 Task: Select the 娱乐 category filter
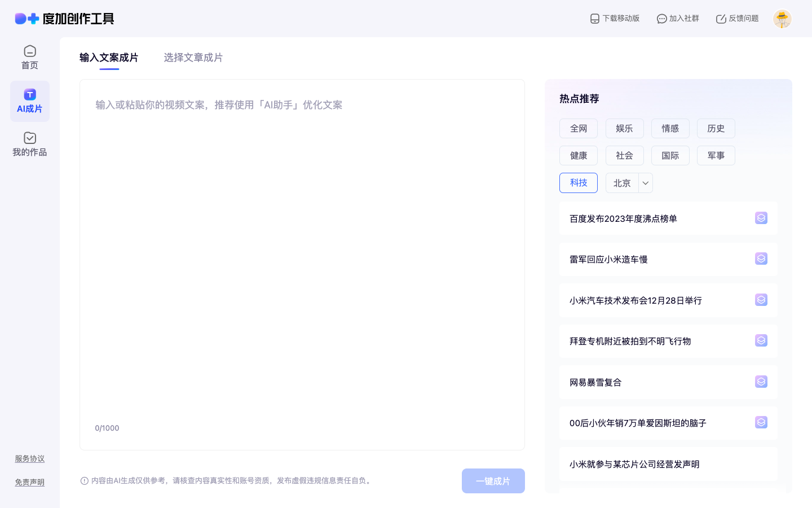pyautogui.click(x=624, y=129)
